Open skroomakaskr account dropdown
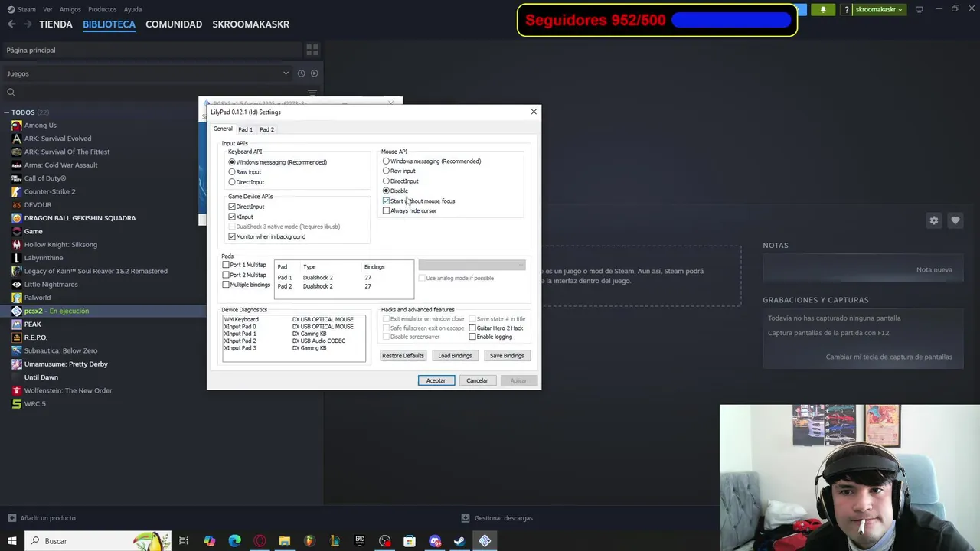This screenshot has height=551, width=980. click(879, 9)
